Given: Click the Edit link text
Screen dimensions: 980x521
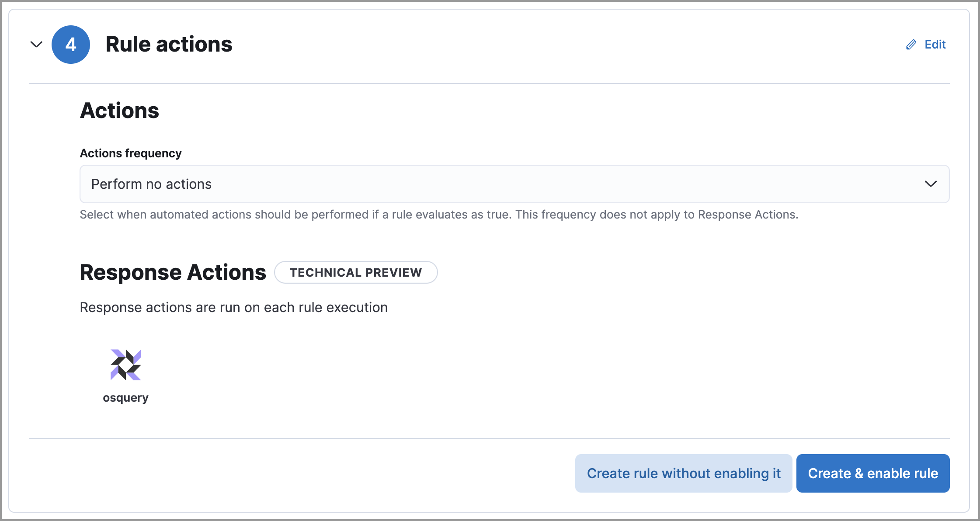Looking at the screenshot, I should 935,45.
